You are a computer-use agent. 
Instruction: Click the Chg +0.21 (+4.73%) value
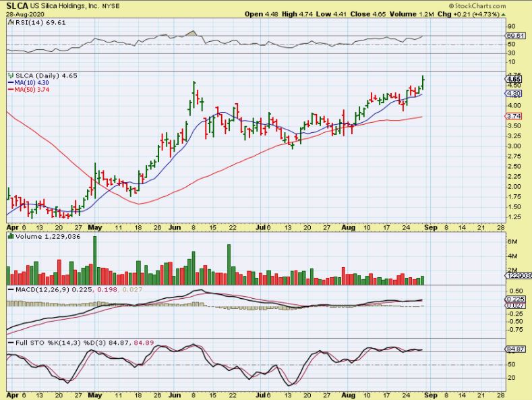468,14
